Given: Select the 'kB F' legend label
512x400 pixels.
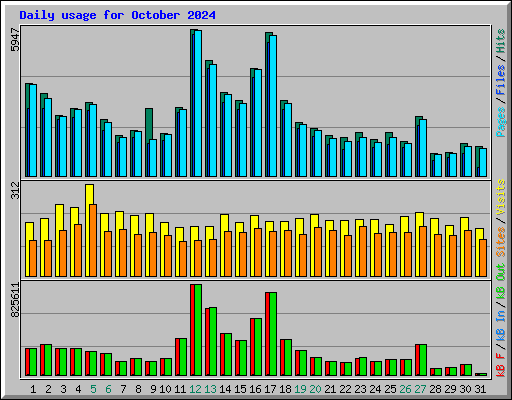Looking at the screenshot, I should click(500, 365).
